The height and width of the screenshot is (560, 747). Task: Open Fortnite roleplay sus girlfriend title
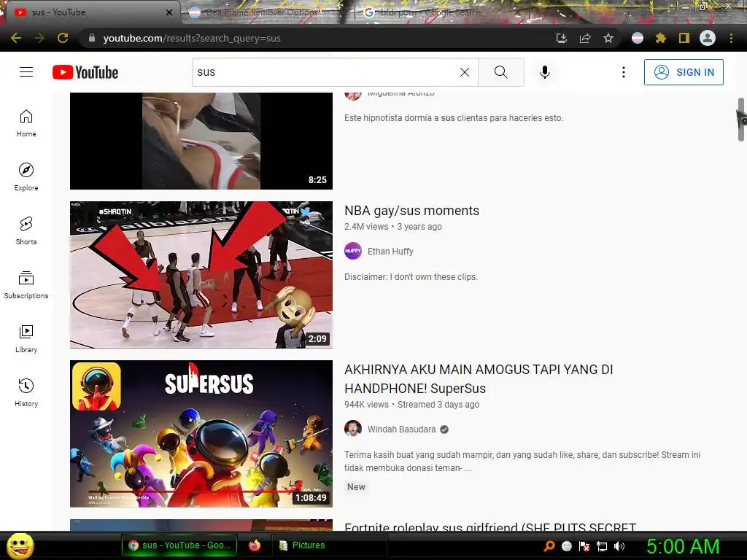[x=490, y=526]
